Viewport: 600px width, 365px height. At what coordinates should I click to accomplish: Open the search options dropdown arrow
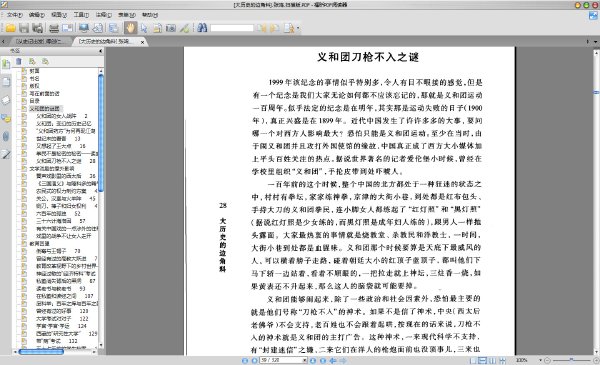coord(298,28)
